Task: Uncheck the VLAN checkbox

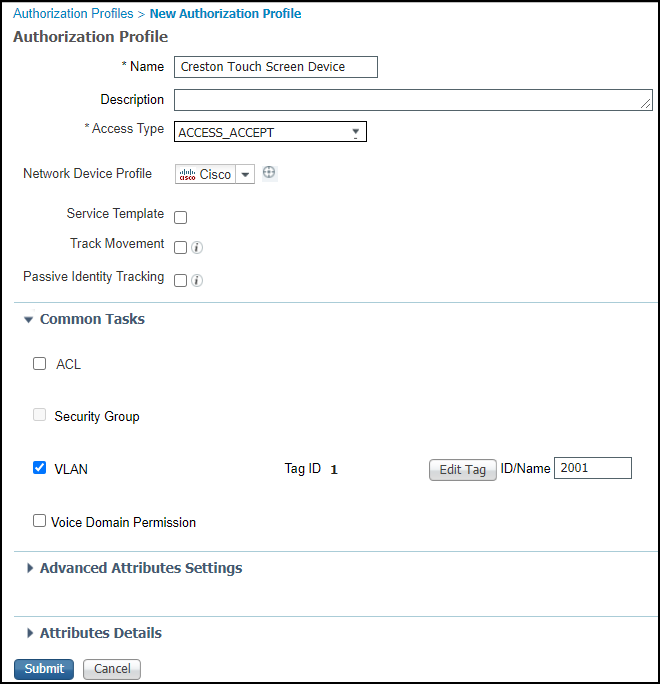Action: (40, 467)
